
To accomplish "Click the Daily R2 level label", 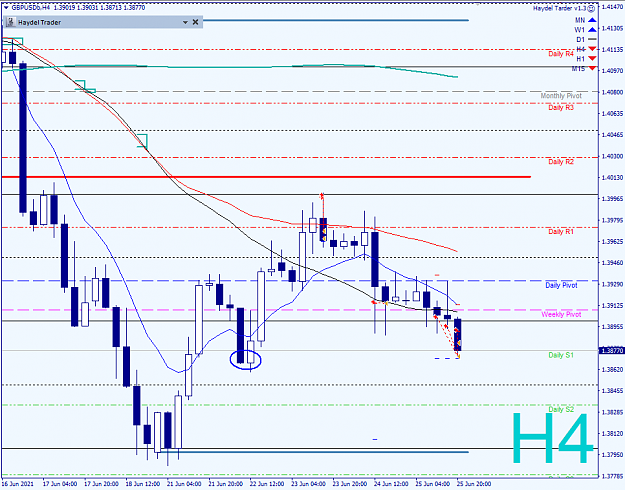I will [561, 162].
